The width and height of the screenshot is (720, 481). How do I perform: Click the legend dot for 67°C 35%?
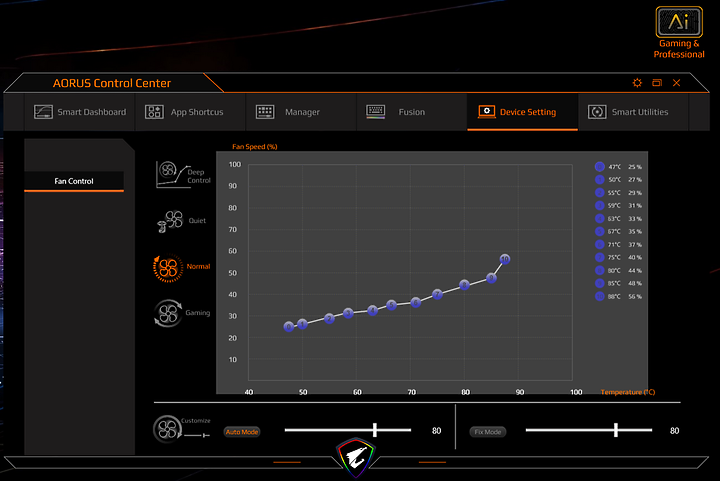pyautogui.click(x=599, y=231)
